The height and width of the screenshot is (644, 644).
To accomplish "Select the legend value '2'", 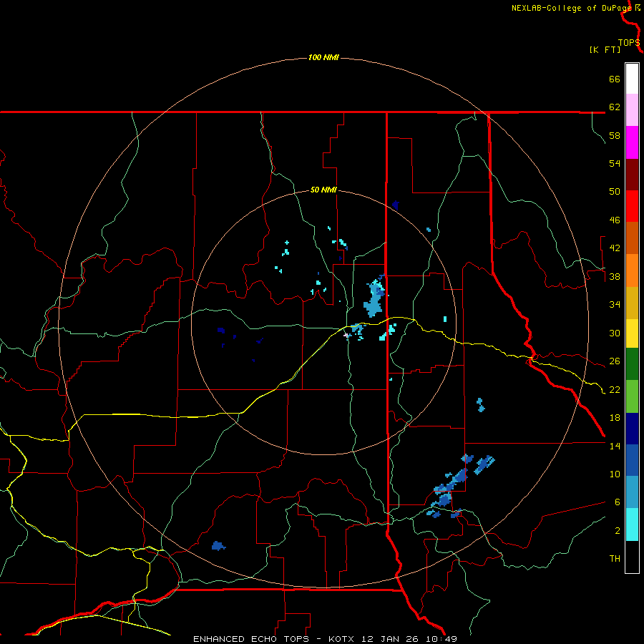I will point(617,531).
